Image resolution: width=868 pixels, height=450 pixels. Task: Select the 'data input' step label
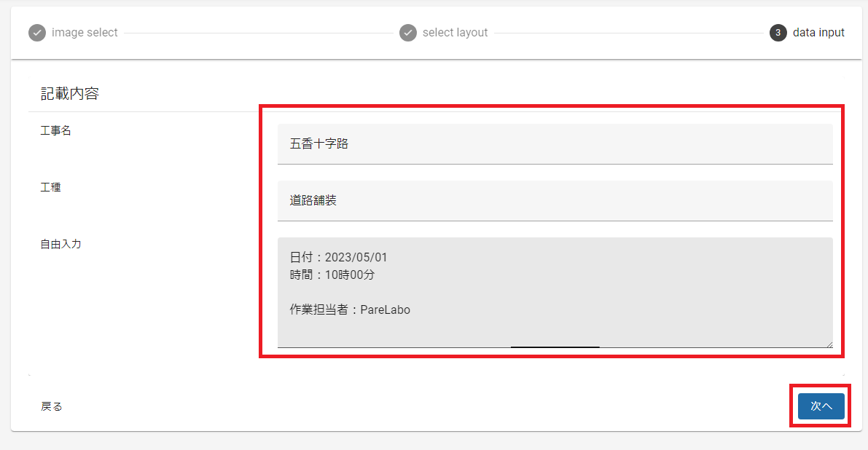(818, 33)
